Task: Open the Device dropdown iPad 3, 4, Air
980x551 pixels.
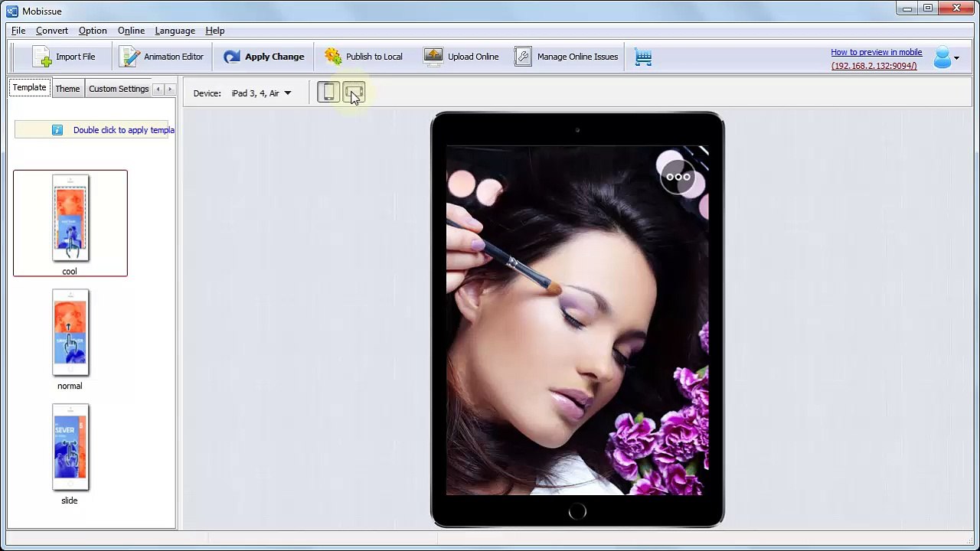Action: [261, 93]
